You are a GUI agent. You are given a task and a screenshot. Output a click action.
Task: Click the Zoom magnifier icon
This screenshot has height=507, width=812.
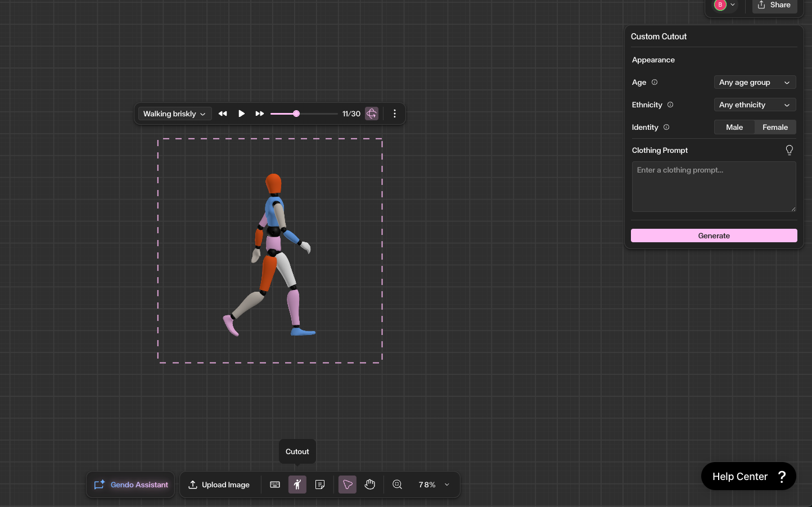click(397, 485)
